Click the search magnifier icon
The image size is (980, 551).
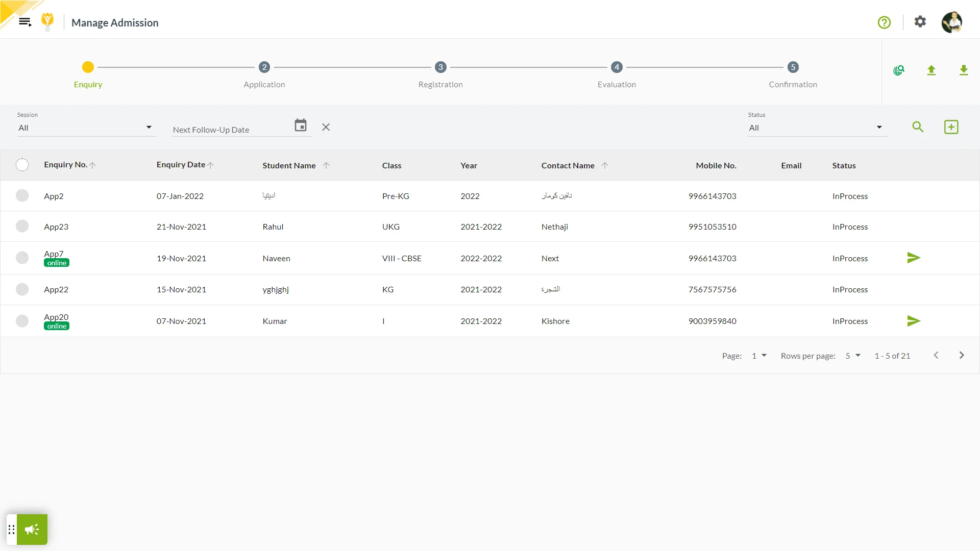[x=918, y=127]
